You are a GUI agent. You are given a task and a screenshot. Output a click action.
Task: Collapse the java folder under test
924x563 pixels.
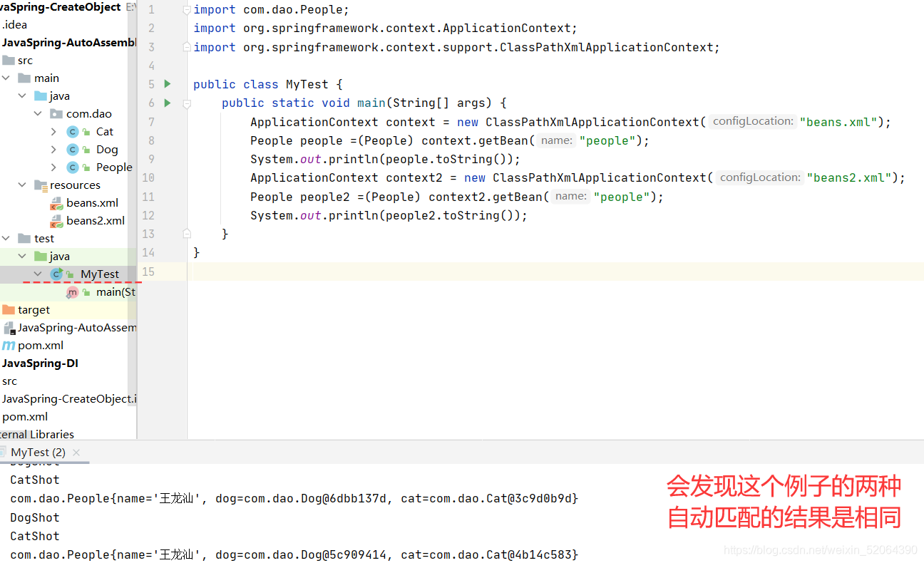(x=22, y=256)
